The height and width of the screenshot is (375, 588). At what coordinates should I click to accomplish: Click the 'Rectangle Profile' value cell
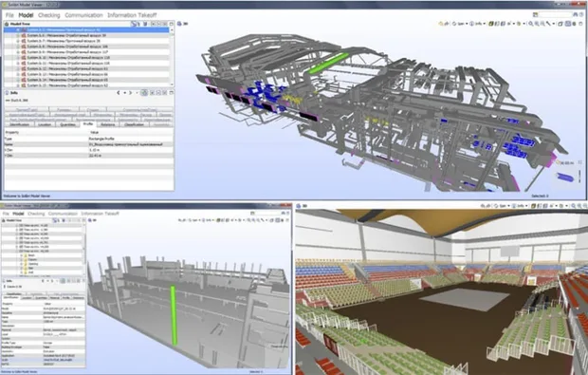pyautogui.click(x=131, y=139)
